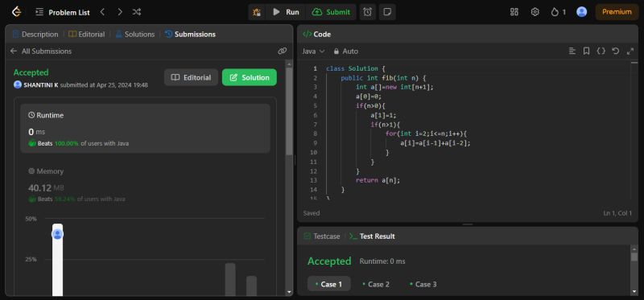Click the user's highlighted runtime bar
This screenshot has height=300, width=644.
coord(57,259)
